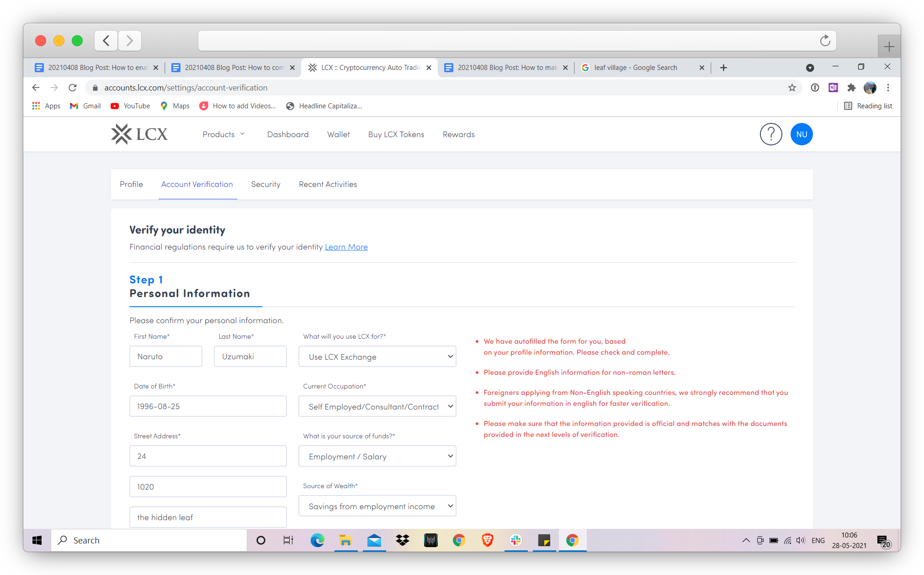Switch to the Account Verification tab

[197, 184]
